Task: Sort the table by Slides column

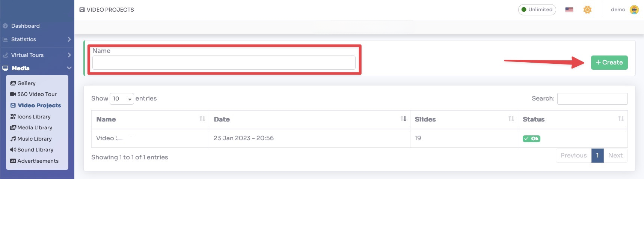Action: tap(511, 119)
